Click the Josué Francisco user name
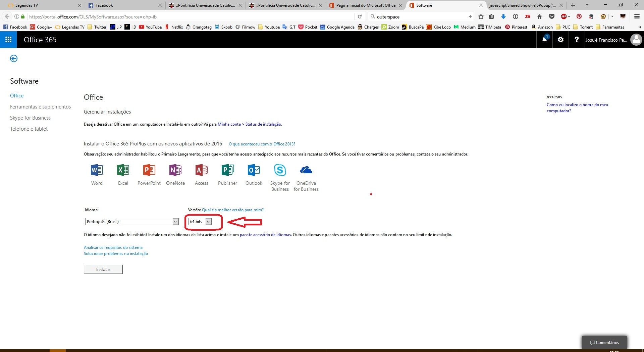Viewport: 644px width, 352px height. pos(606,40)
